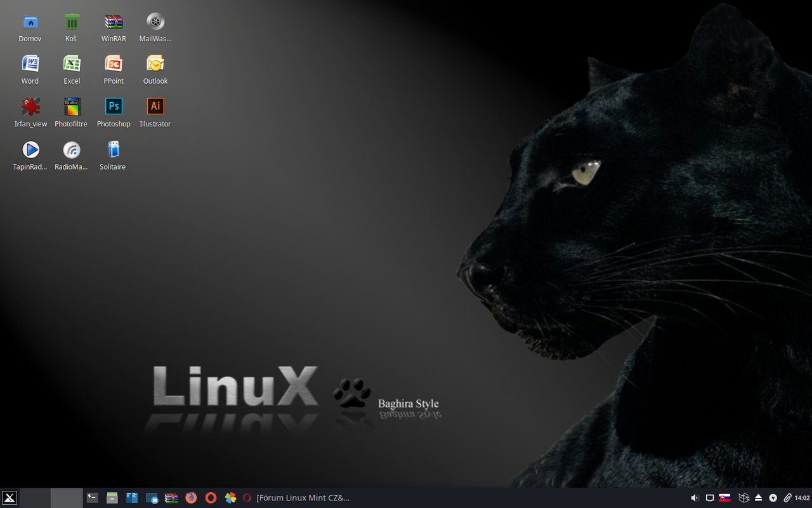This screenshot has height=508, width=812.
Task: Open the Domov home folder icon
Action: (x=30, y=28)
